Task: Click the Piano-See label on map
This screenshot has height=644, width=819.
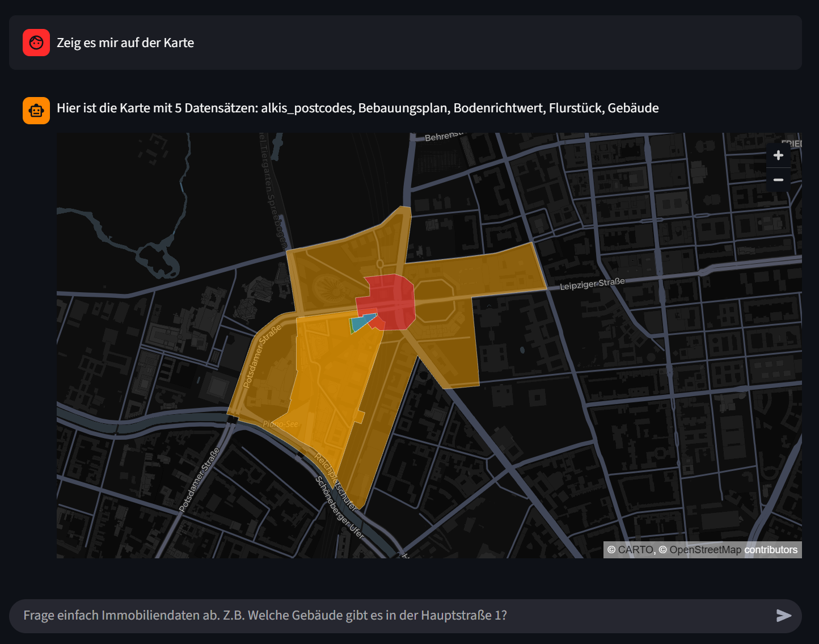Action: tap(280, 424)
